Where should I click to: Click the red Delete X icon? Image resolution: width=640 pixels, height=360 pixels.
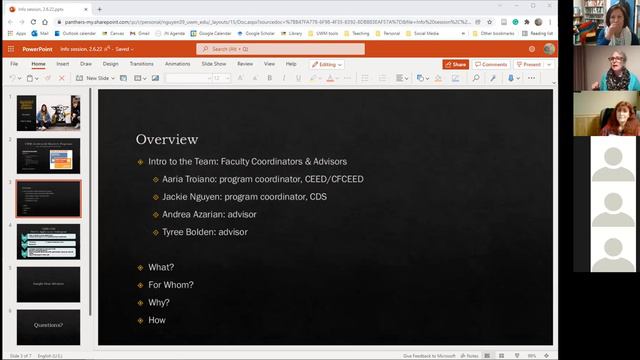click(x=62, y=78)
